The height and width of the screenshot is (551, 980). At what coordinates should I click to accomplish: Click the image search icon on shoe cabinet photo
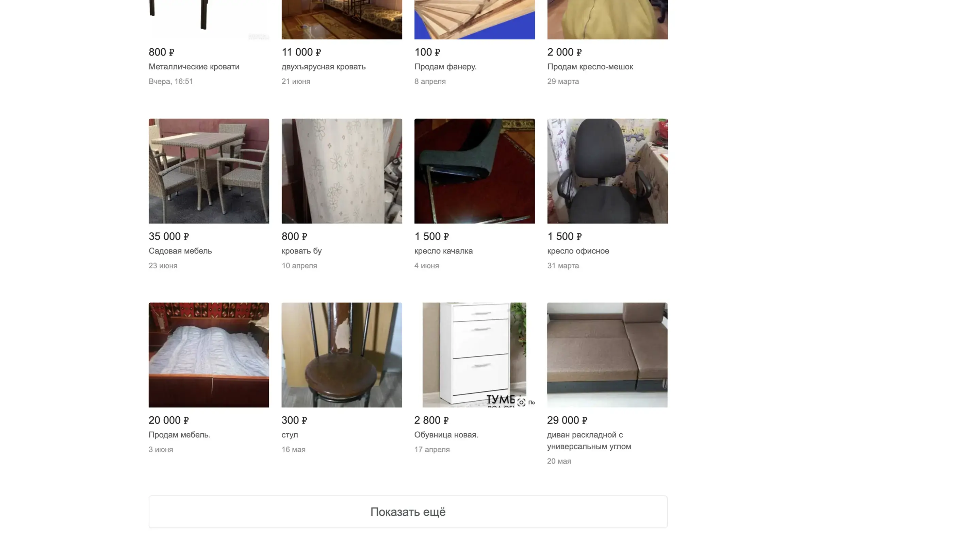[521, 402]
